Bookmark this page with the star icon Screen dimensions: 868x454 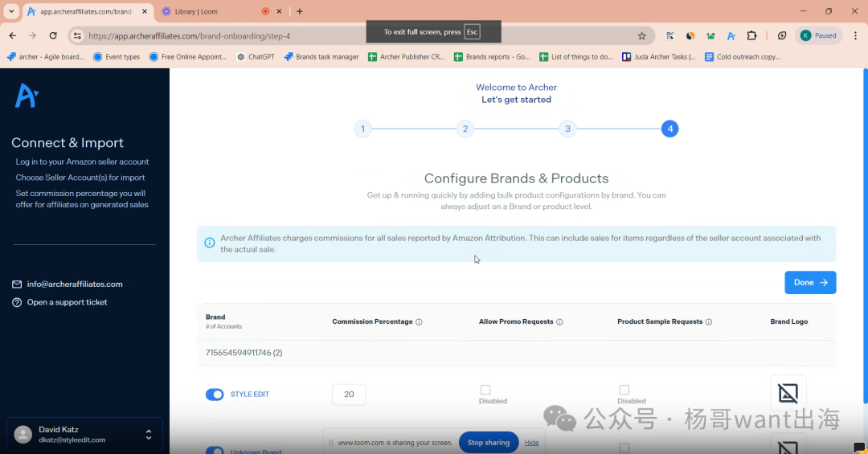coord(641,36)
